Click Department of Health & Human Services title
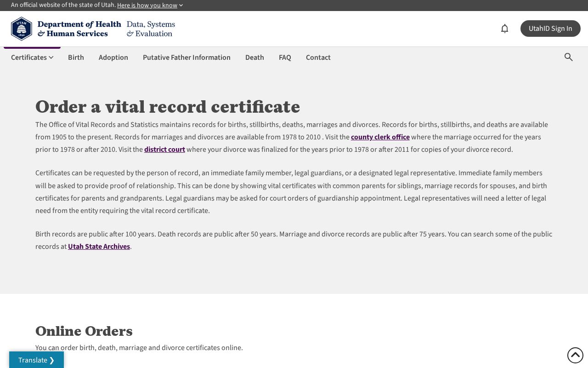This screenshot has height=368, width=588. [79, 29]
